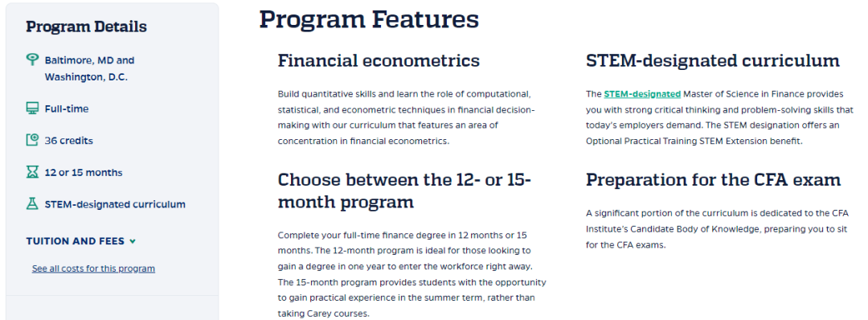
Task: Click the location pin icon beside Baltimore
Action: point(33,59)
